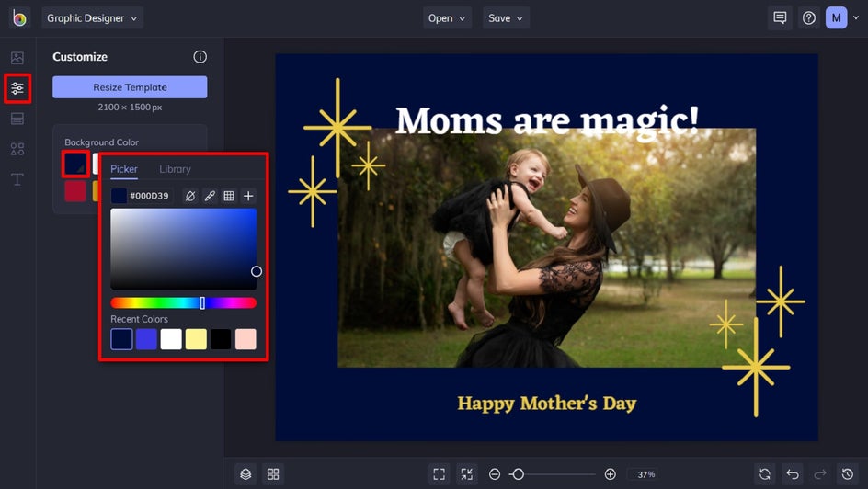Open the Customize sliders sidebar icon
This screenshot has width=868, height=489.
17,88
